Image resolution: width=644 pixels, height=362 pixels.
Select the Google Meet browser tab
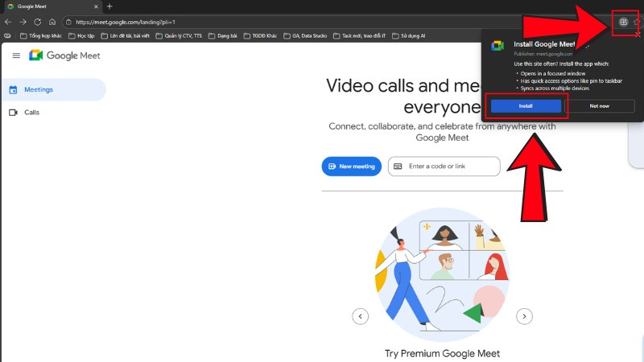[x=48, y=6]
